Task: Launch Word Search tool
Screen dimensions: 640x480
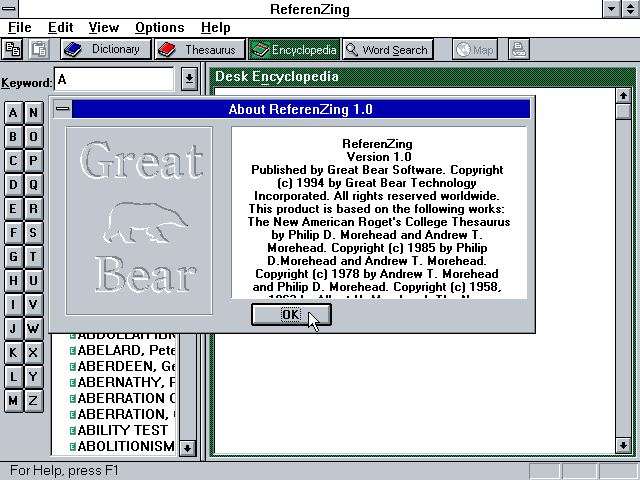Action: pyautogui.click(x=388, y=49)
